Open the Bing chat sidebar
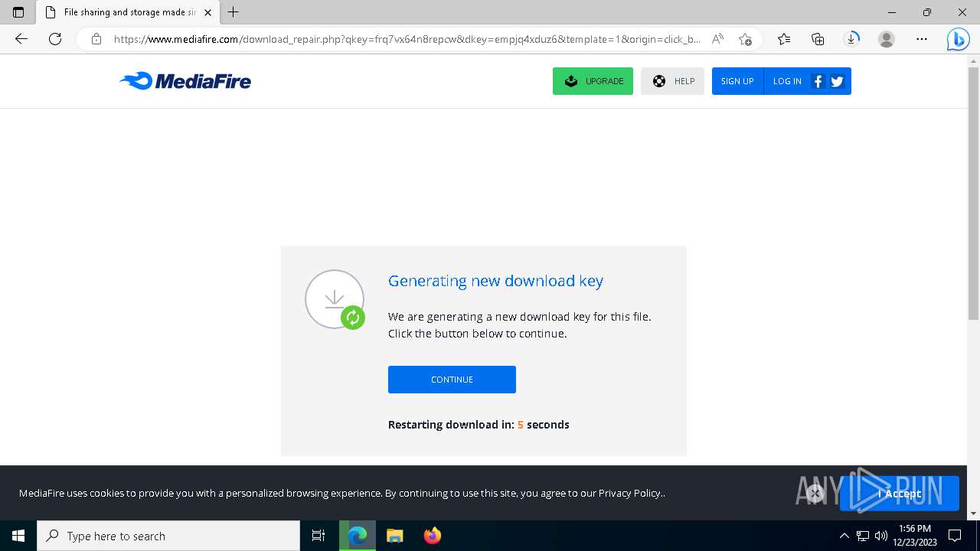The width and height of the screenshot is (980, 551). point(958,39)
